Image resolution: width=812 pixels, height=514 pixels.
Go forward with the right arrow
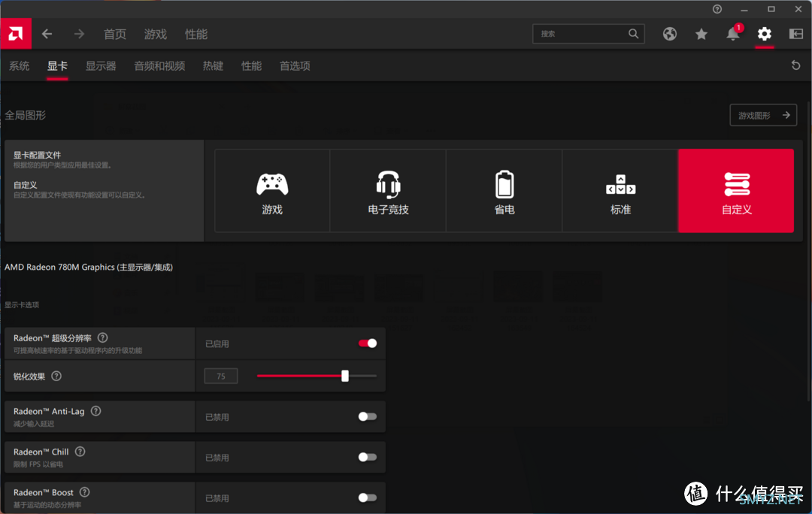[x=79, y=34]
